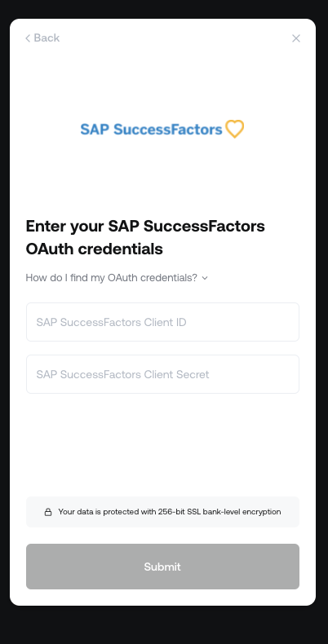The height and width of the screenshot is (644, 328).
Task: Select the Client Secret placeholder text
Action: click(x=122, y=374)
